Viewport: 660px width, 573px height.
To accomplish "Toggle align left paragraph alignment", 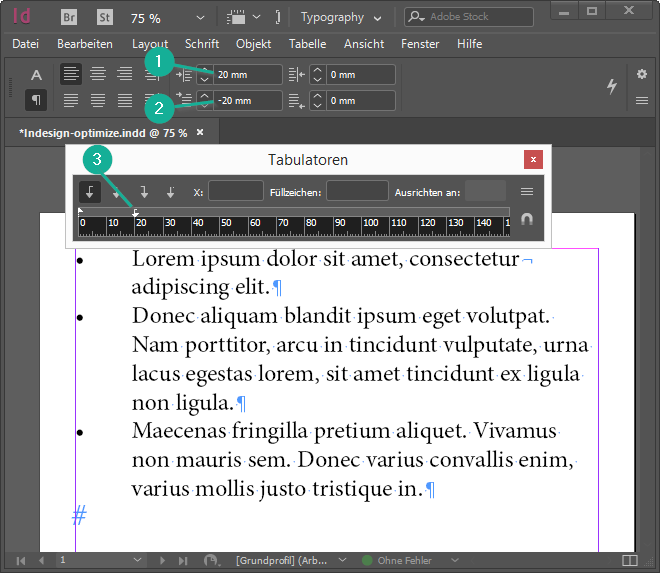I will click(x=71, y=74).
